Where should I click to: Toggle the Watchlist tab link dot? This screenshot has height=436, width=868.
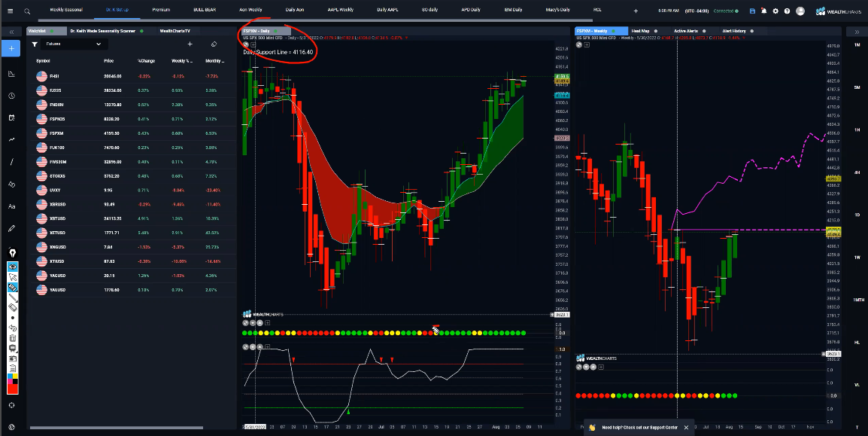[52, 31]
